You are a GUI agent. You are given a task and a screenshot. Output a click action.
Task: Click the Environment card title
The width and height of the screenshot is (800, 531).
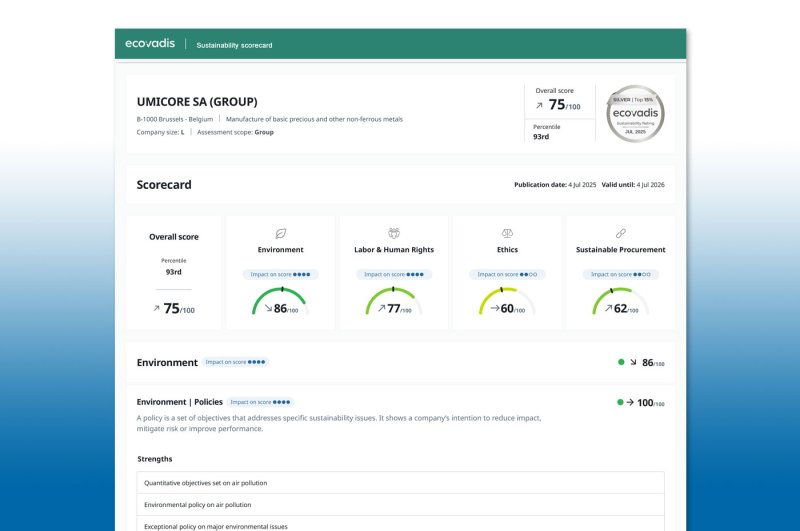(x=281, y=249)
